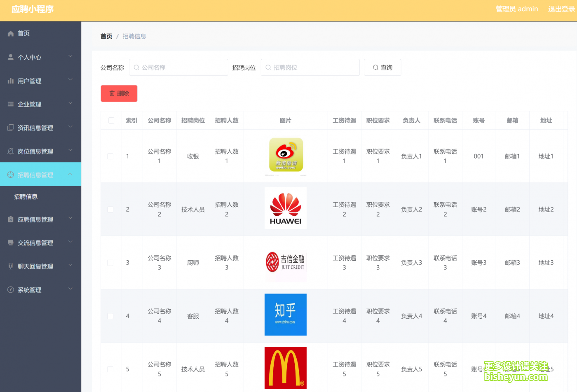Click the list icon beside 企业管理
Viewport: 577px width, 392px height.
point(11,104)
